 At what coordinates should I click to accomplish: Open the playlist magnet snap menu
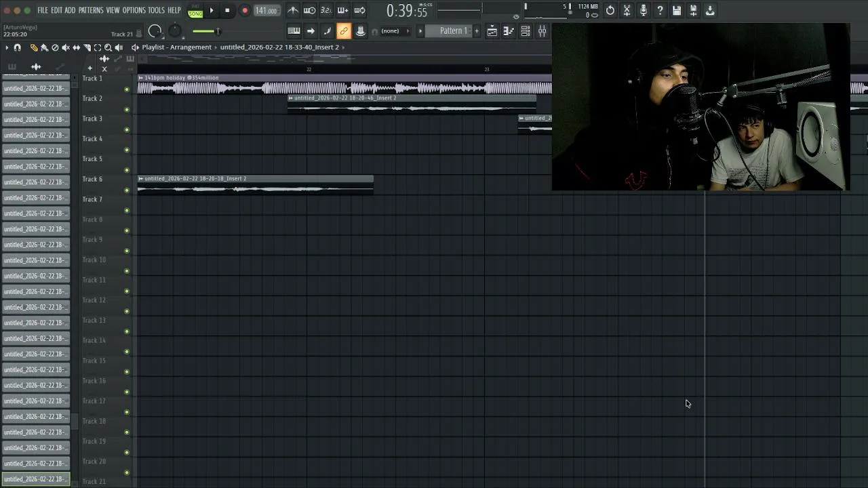(x=18, y=47)
